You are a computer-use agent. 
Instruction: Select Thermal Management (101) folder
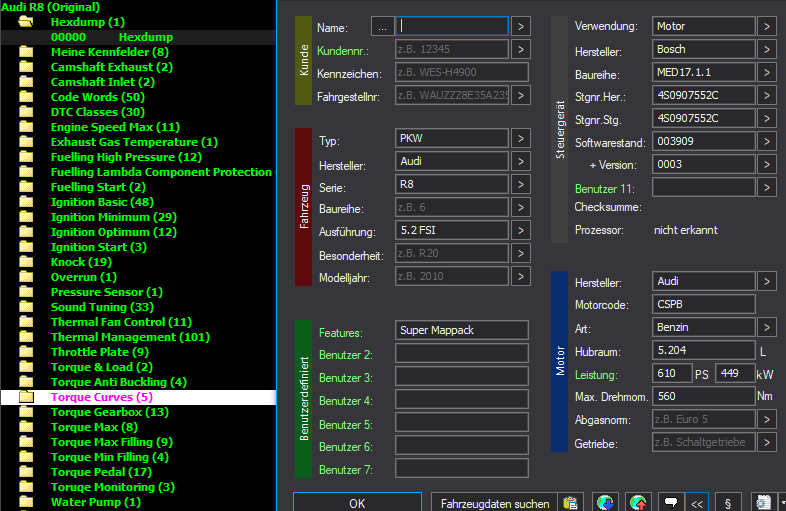(x=130, y=337)
